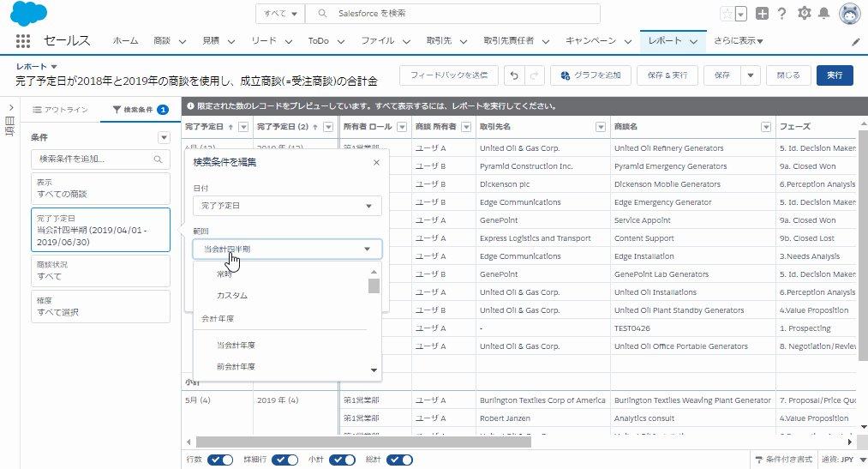Image resolution: width=868 pixels, height=469 pixels.
Task: Open さらに表示 more menu
Action: click(x=739, y=41)
